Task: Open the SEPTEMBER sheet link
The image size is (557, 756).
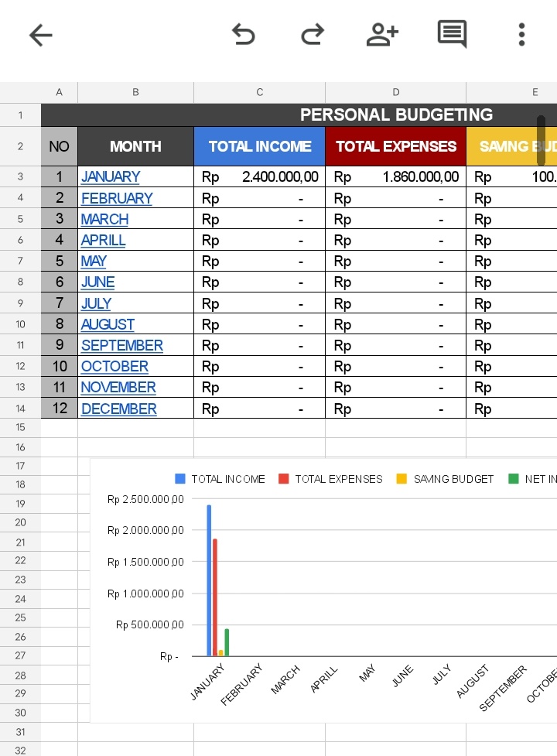Action: [122, 345]
